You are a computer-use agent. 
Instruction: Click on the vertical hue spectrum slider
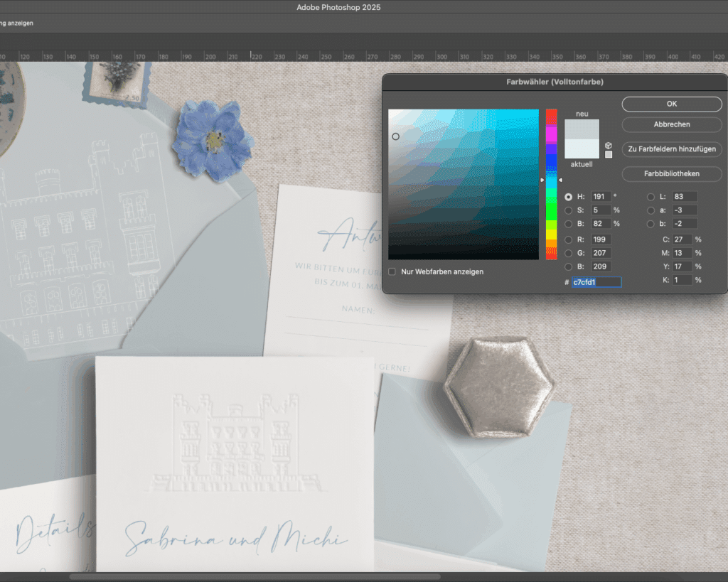[551, 184]
